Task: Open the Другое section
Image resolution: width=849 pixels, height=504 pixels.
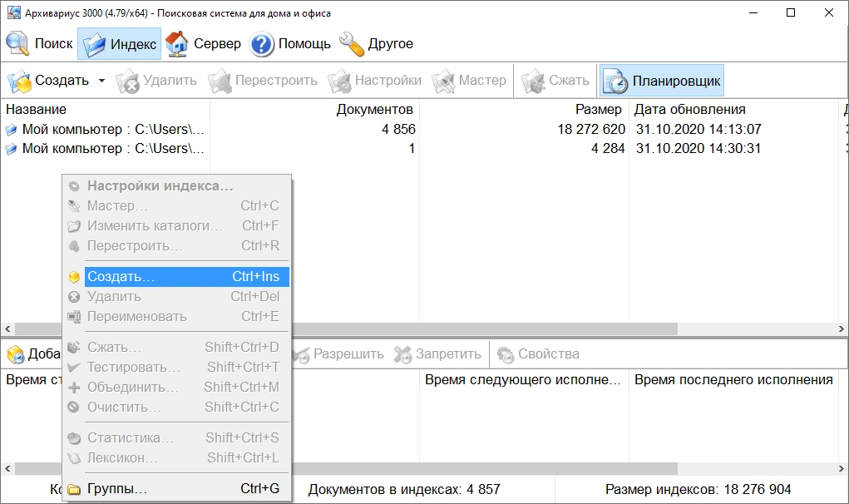Action: [377, 44]
